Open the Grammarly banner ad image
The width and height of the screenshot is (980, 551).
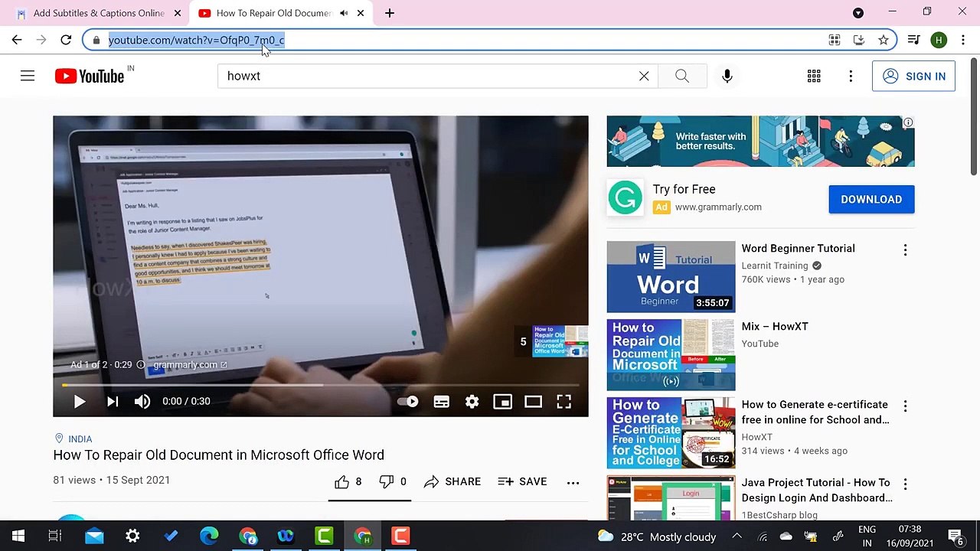pyautogui.click(x=760, y=142)
